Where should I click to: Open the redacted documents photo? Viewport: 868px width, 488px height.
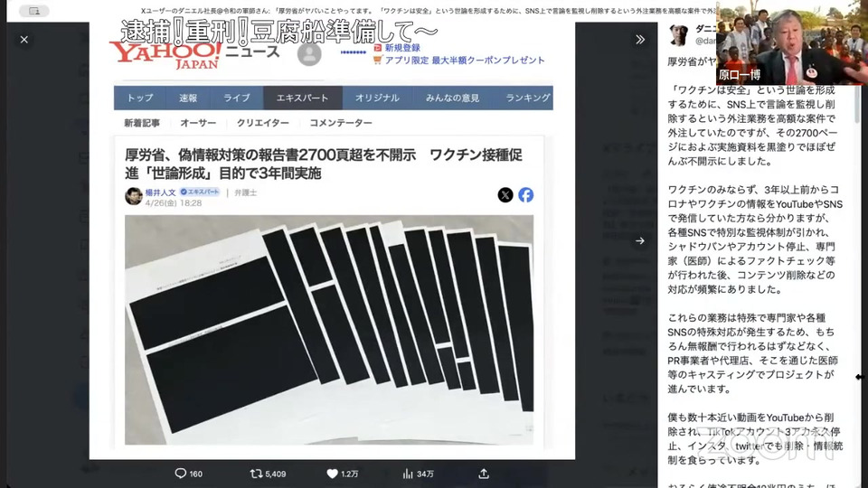coord(329,330)
